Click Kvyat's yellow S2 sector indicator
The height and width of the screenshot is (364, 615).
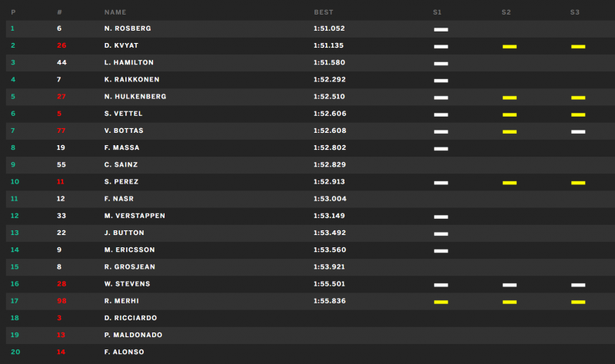tap(510, 47)
